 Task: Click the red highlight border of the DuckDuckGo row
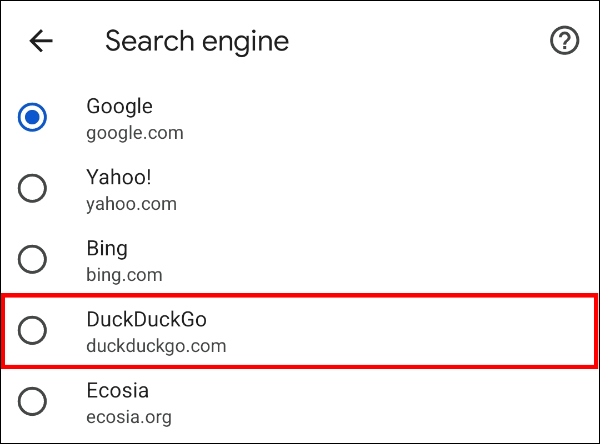299,295
